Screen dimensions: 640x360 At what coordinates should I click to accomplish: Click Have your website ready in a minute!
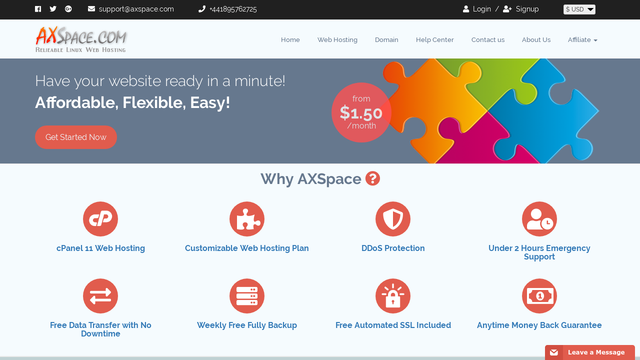point(160,81)
